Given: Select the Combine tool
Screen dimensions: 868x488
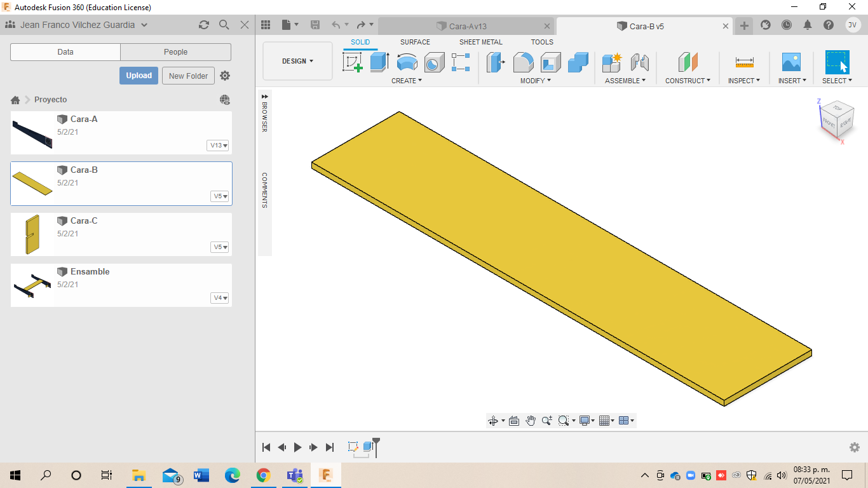Looking at the screenshot, I should 578,62.
